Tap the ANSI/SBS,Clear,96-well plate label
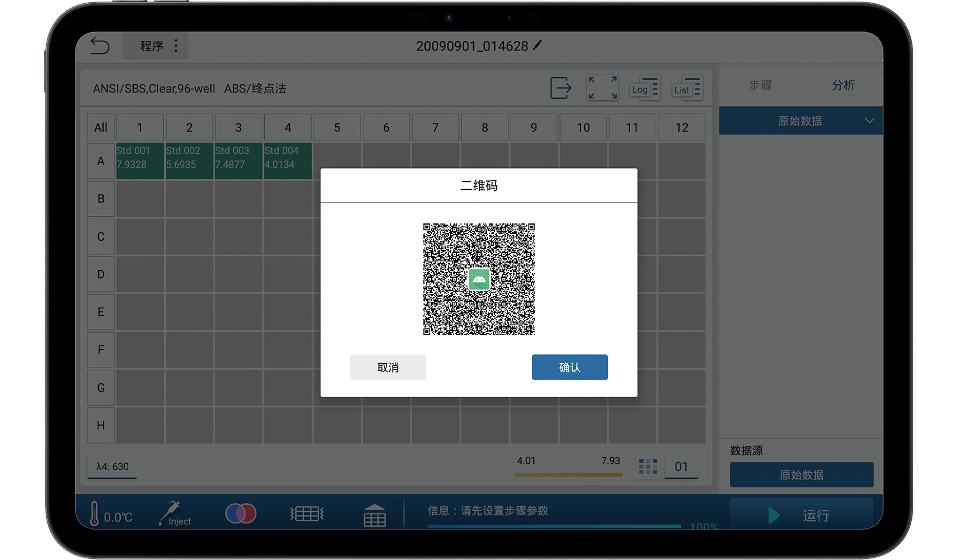This screenshot has height=560, width=957. coord(154,89)
